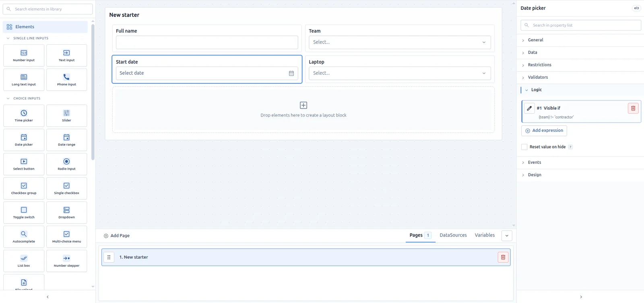
Task: Click the Add Page button
Action: tap(117, 236)
